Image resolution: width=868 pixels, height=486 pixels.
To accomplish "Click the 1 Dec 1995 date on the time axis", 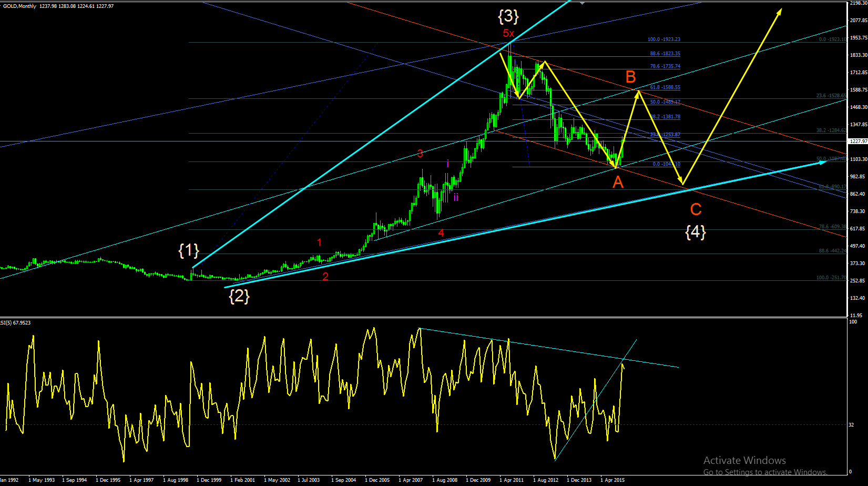I will point(108,480).
